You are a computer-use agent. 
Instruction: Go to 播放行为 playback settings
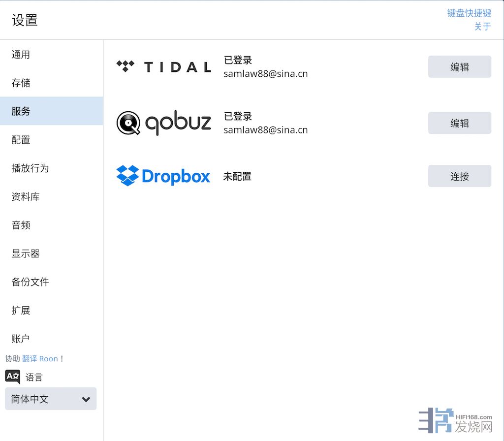30,168
